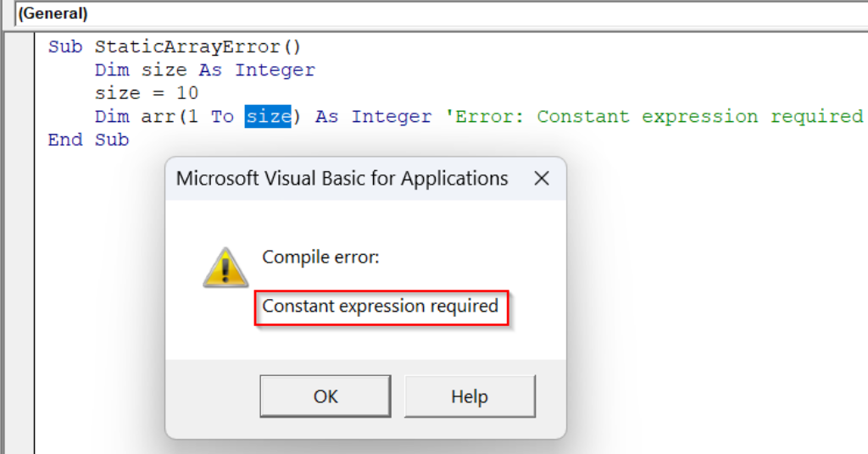Click the "Sub" keyword on the first line
Image resolution: width=868 pixels, height=454 pixels.
[x=64, y=47]
